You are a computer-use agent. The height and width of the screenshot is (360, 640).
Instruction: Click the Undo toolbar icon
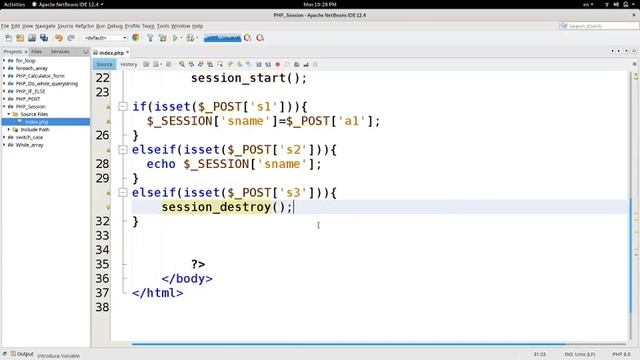(x=59, y=38)
